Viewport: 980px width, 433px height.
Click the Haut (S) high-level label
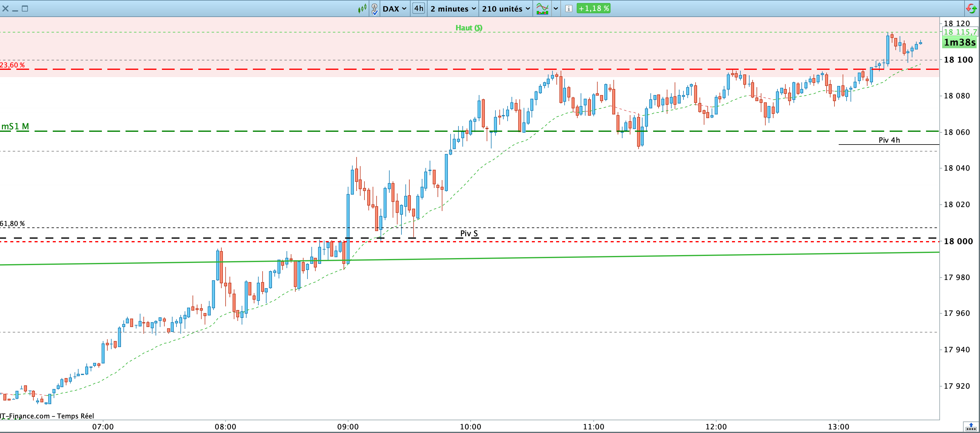(x=469, y=28)
